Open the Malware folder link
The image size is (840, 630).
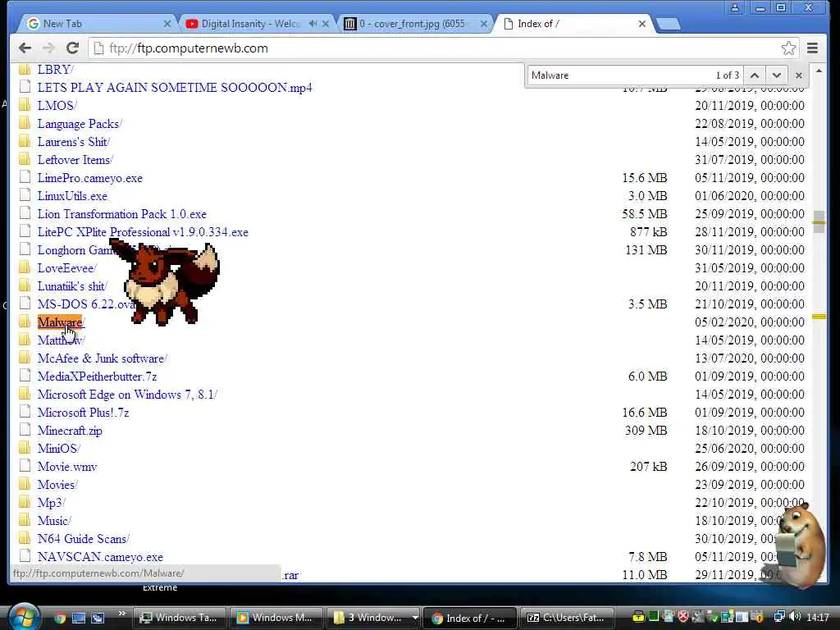[x=60, y=322]
